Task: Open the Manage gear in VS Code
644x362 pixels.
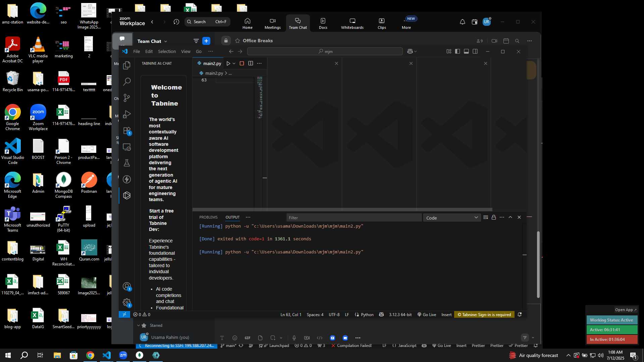Action: click(x=127, y=303)
